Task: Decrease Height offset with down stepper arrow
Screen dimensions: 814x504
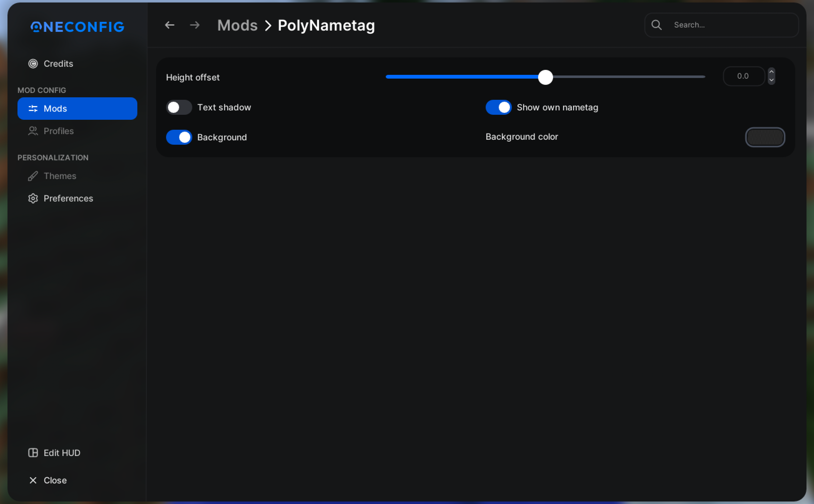Action: tap(771, 80)
